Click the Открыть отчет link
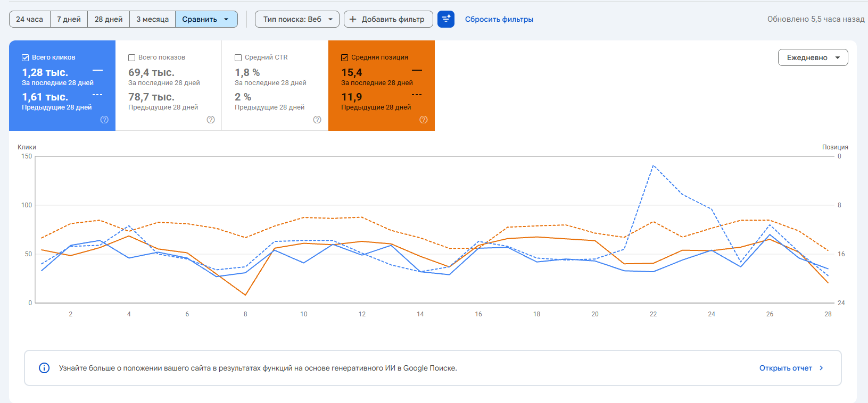Viewport: 868px width, 403px height. click(x=786, y=368)
